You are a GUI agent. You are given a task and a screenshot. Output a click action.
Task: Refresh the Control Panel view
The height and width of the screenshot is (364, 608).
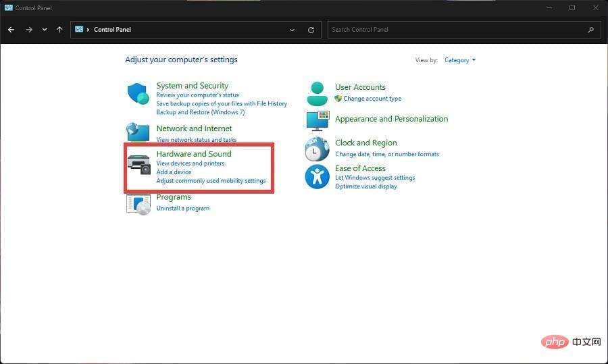coord(311,30)
